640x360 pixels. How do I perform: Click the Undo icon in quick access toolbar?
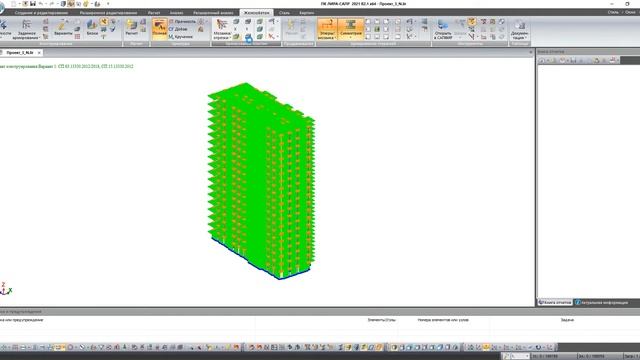[x=41, y=4]
